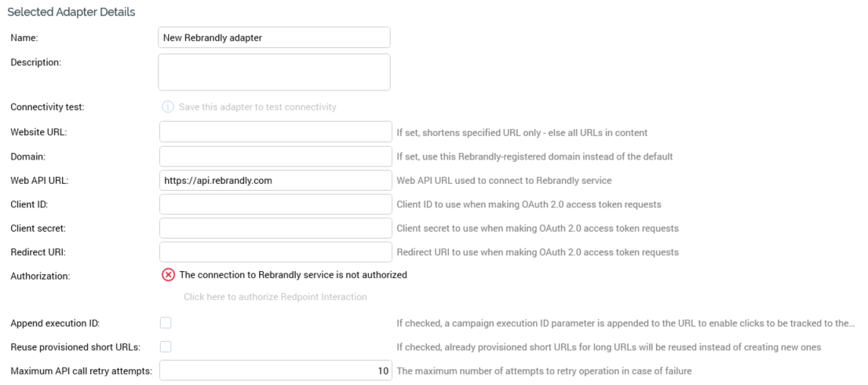
Task: Click Maximum API call retry attempts field
Action: [x=275, y=370]
